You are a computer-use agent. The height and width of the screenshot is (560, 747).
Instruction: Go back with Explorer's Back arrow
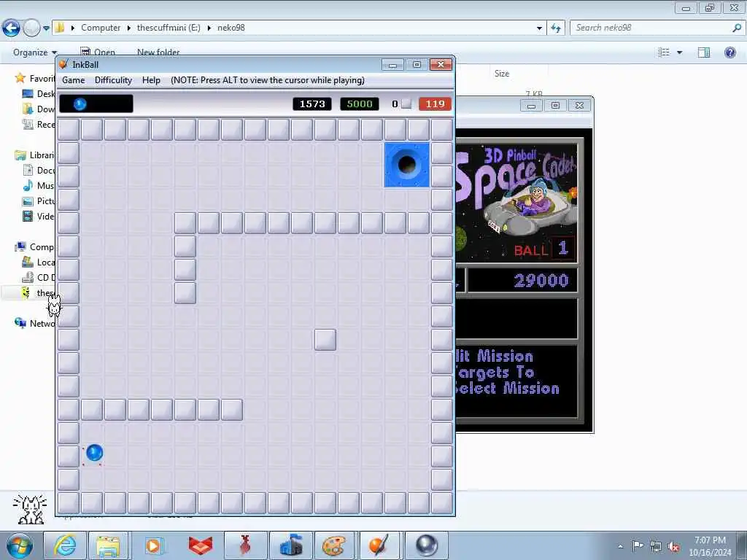pos(12,28)
